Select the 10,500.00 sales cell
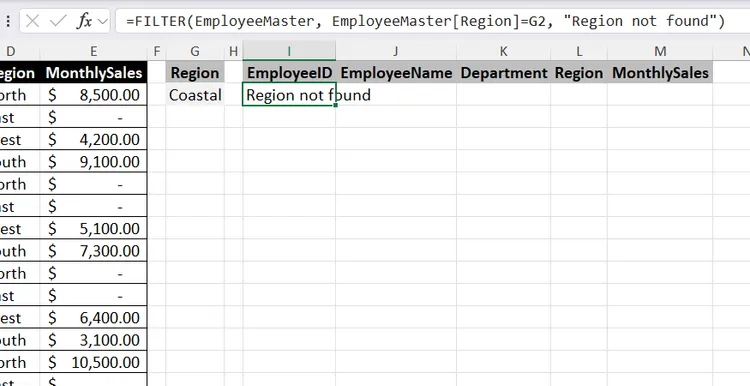 (x=94, y=363)
